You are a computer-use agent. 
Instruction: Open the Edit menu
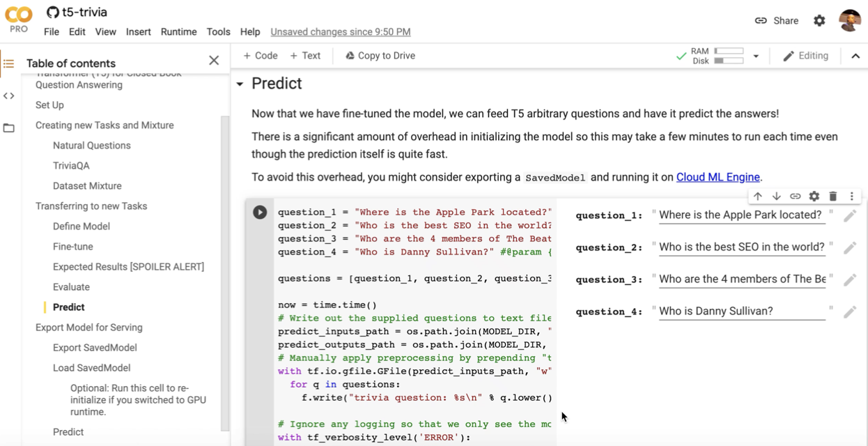(77, 32)
